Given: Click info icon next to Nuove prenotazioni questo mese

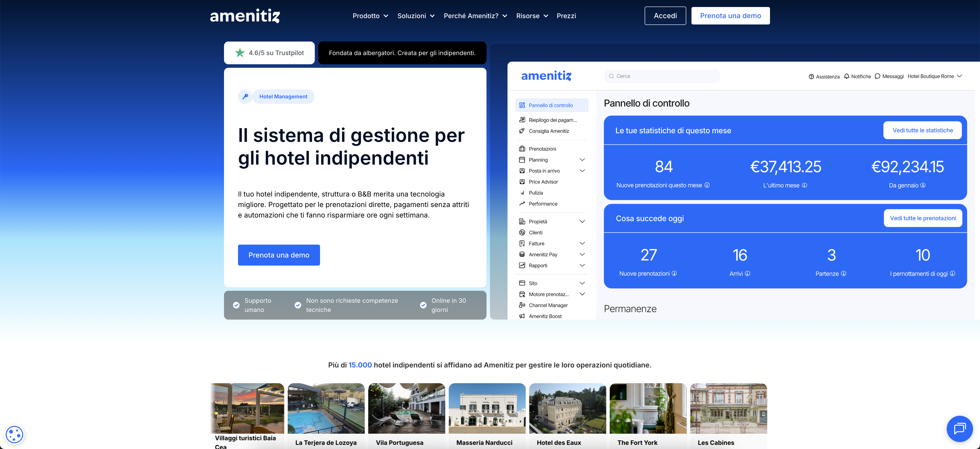Looking at the screenshot, I should click(x=707, y=185).
